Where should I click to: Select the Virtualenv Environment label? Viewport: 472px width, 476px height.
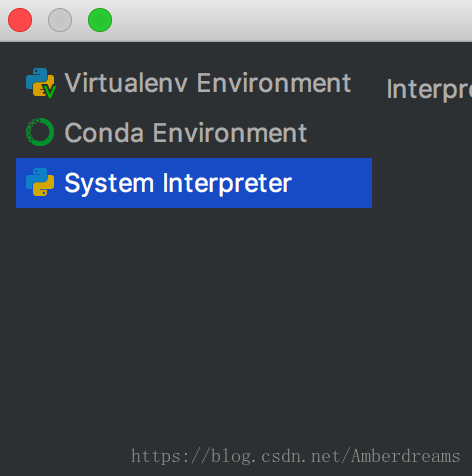coord(208,83)
